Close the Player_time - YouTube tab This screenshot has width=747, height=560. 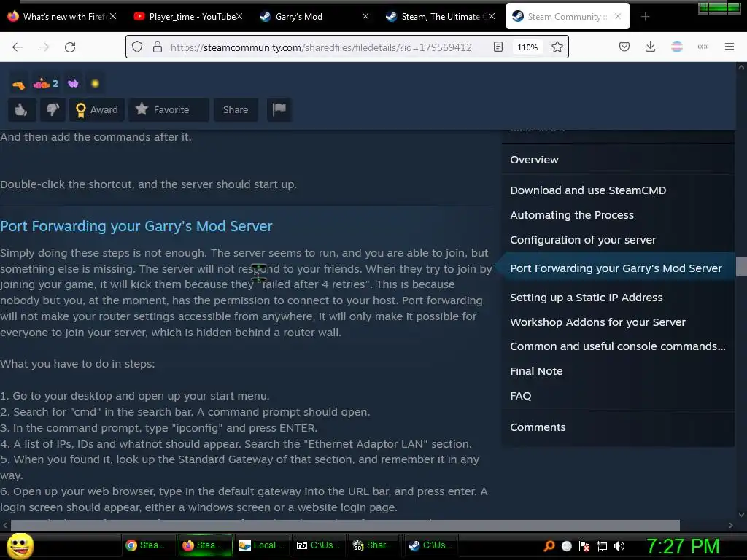click(x=239, y=16)
